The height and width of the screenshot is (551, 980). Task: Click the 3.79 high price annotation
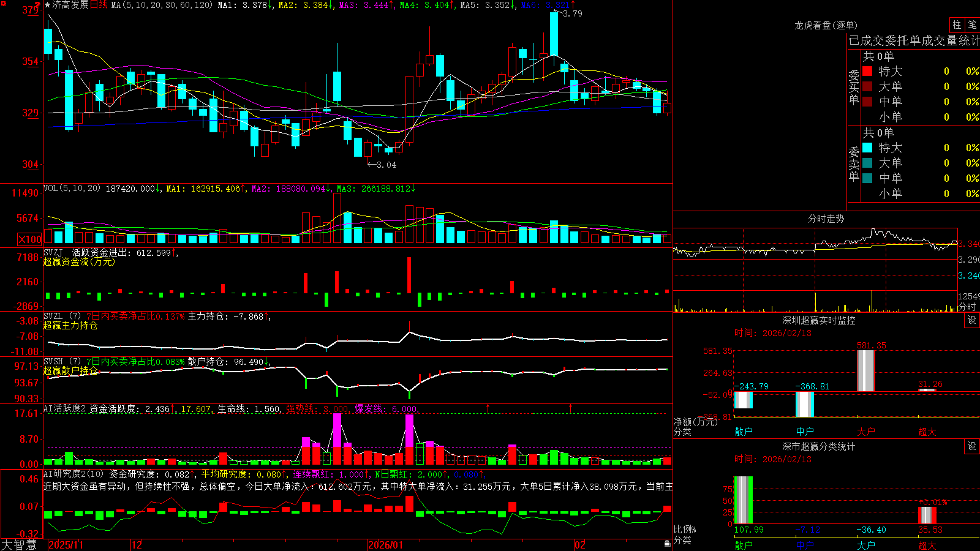pyautogui.click(x=572, y=13)
